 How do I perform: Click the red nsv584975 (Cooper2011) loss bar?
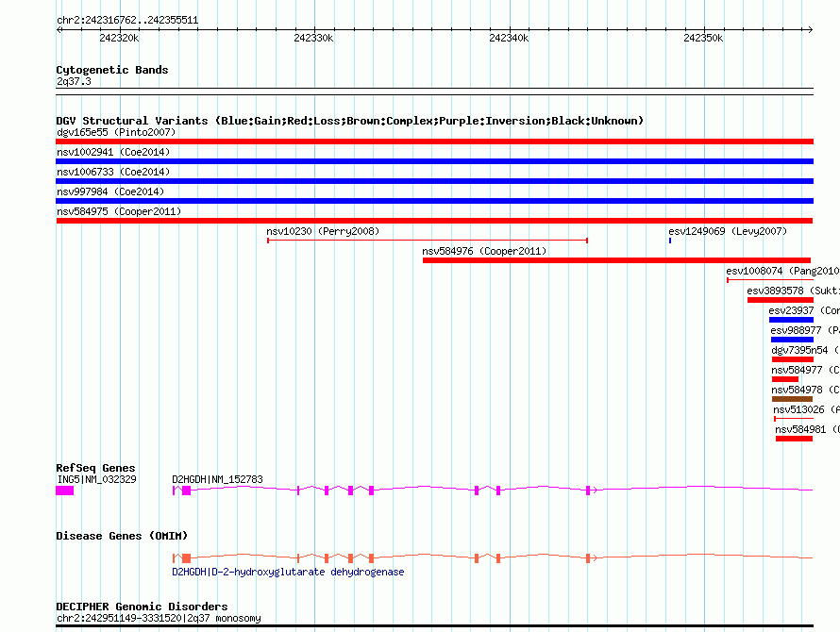click(x=434, y=221)
